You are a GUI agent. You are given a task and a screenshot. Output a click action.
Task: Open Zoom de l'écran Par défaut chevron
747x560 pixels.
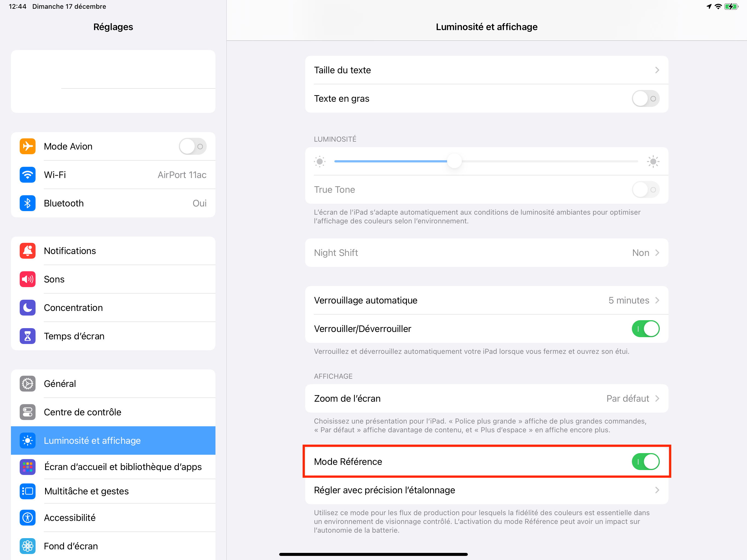coord(657,399)
